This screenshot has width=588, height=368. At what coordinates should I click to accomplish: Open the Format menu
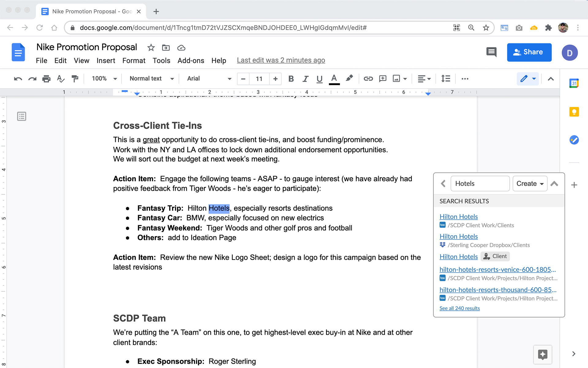134,60
